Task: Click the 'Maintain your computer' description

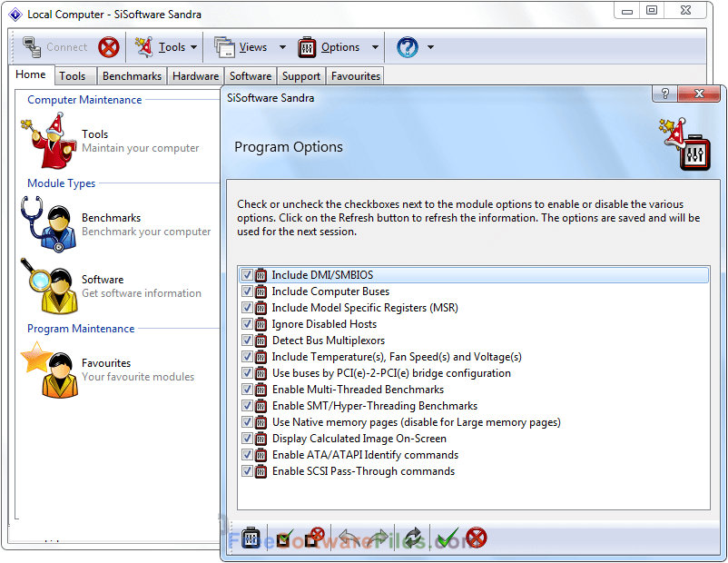Action: (140, 148)
